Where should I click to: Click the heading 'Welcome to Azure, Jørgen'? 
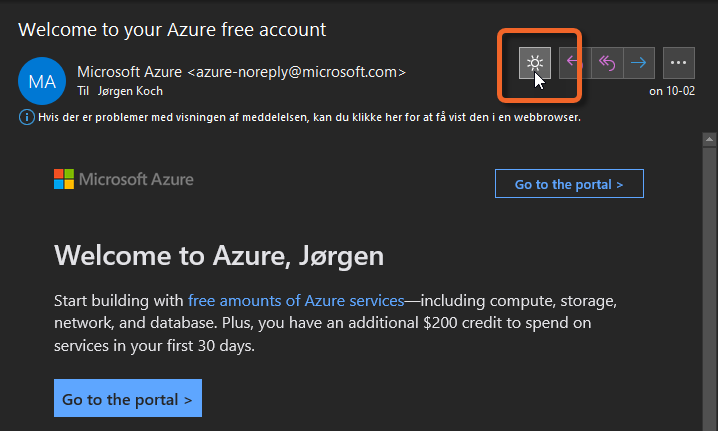tap(219, 256)
